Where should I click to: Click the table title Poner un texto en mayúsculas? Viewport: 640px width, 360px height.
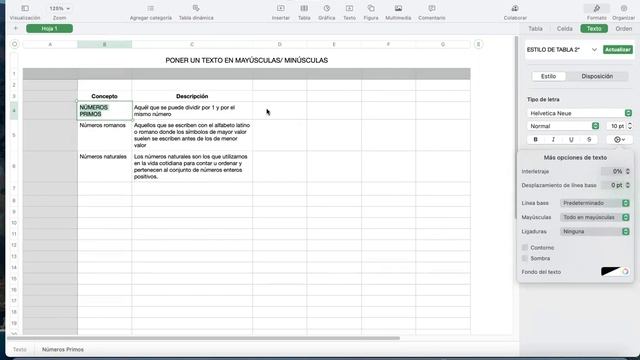click(x=247, y=60)
